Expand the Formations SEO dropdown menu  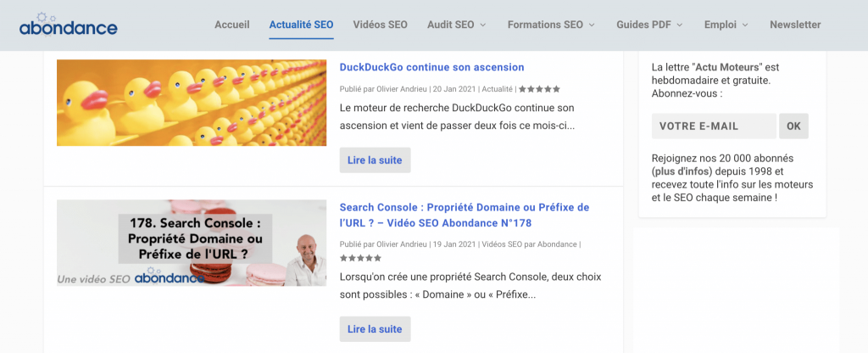[551, 25]
